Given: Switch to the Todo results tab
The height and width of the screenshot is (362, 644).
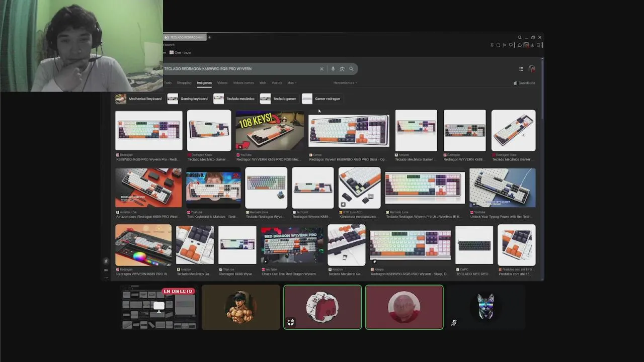Looking at the screenshot, I should (168, 83).
